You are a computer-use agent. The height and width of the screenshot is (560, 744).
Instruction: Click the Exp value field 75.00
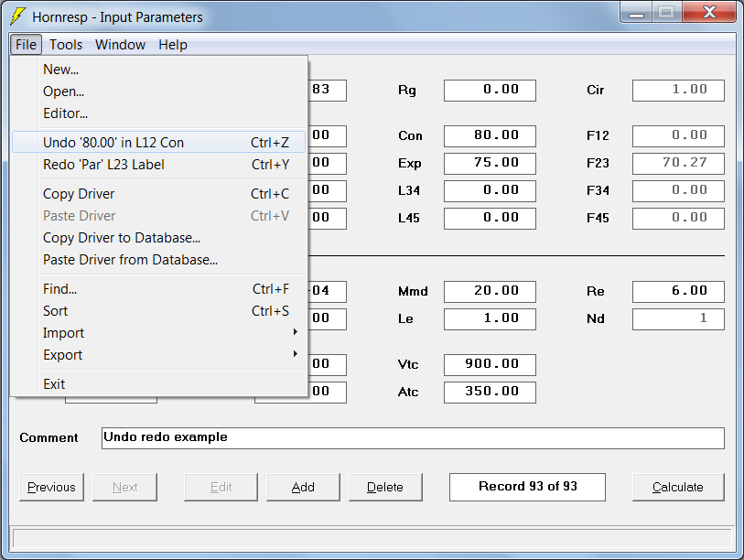[x=490, y=163]
